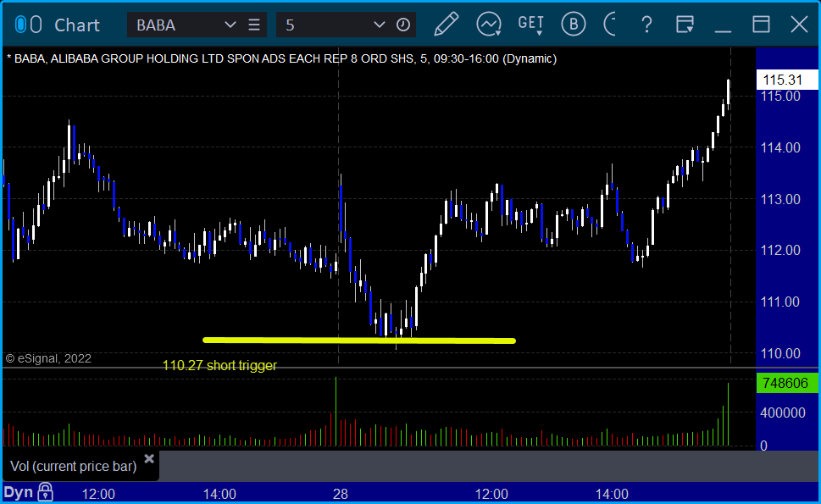Click the 28 date label on time axis
The height and width of the screenshot is (504, 821).
point(341,494)
